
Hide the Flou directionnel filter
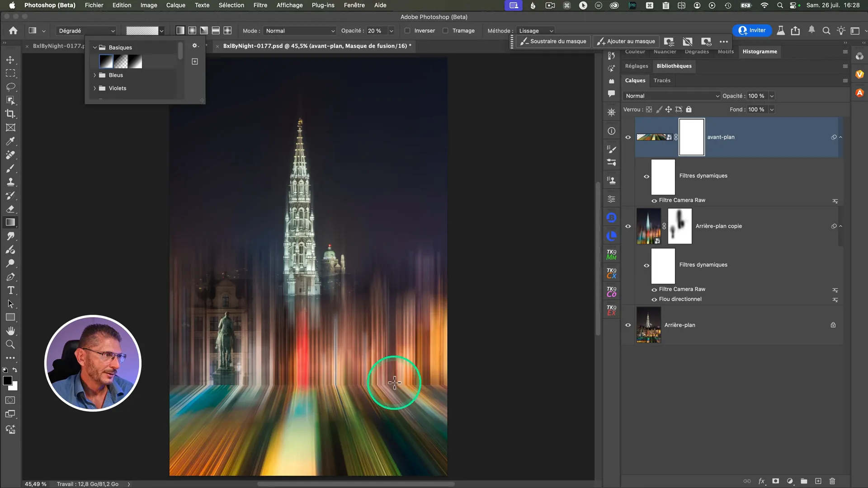[654, 300]
